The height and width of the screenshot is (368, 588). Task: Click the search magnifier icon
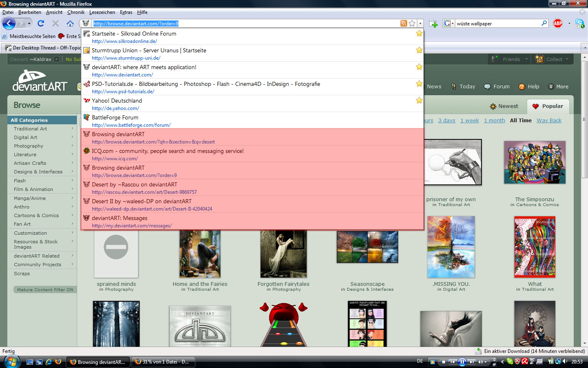tap(544, 23)
